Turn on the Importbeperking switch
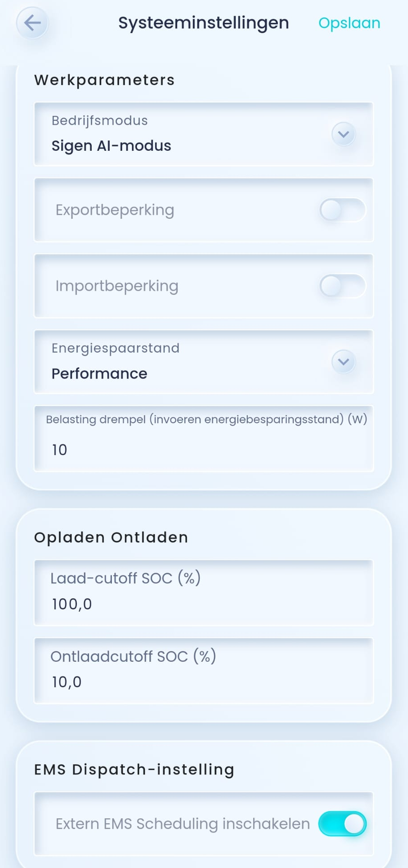The width and height of the screenshot is (408, 868). pyautogui.click(x=342, y=286)
